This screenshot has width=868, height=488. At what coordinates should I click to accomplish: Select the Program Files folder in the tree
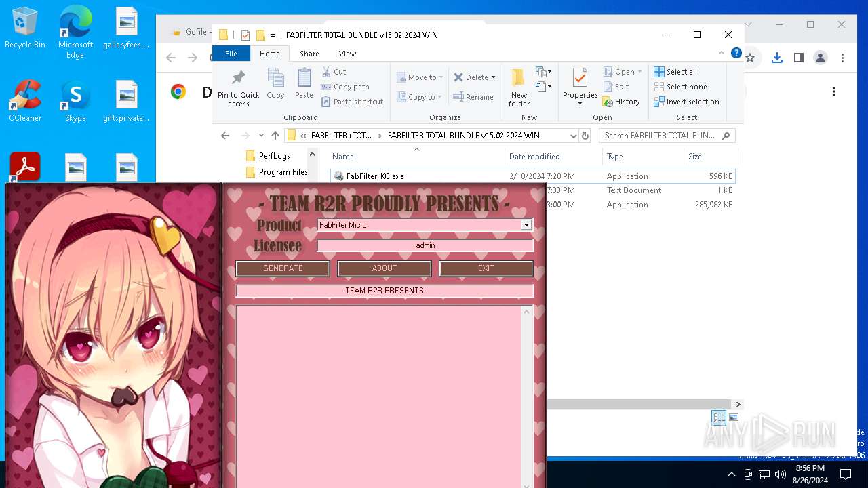click(277, 172)
